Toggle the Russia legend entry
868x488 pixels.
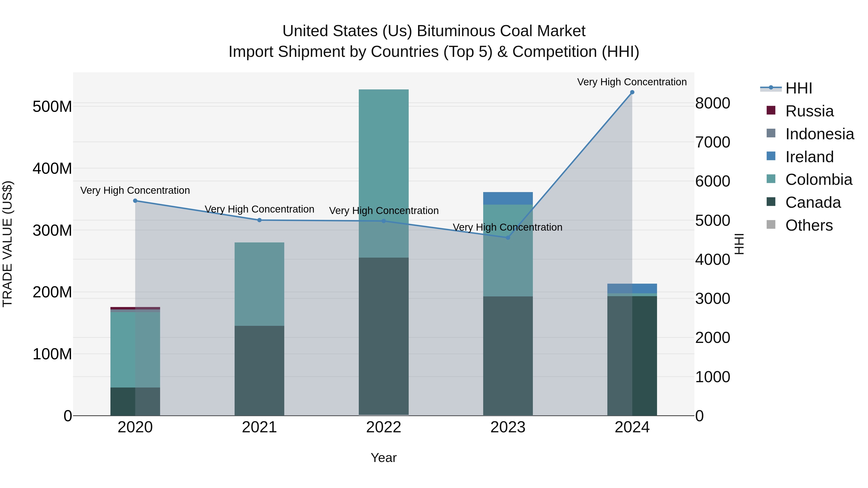pyautogui.click(x=800, y=111)
